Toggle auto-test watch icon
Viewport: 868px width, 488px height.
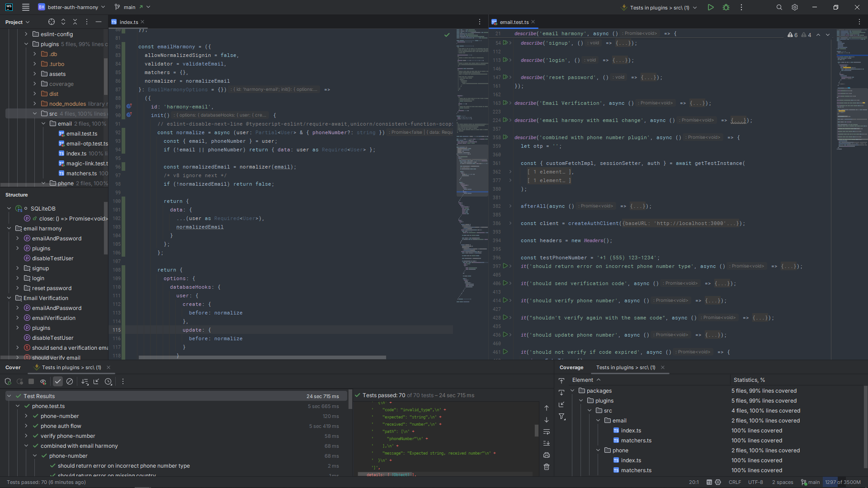click(x=43, y=381)
